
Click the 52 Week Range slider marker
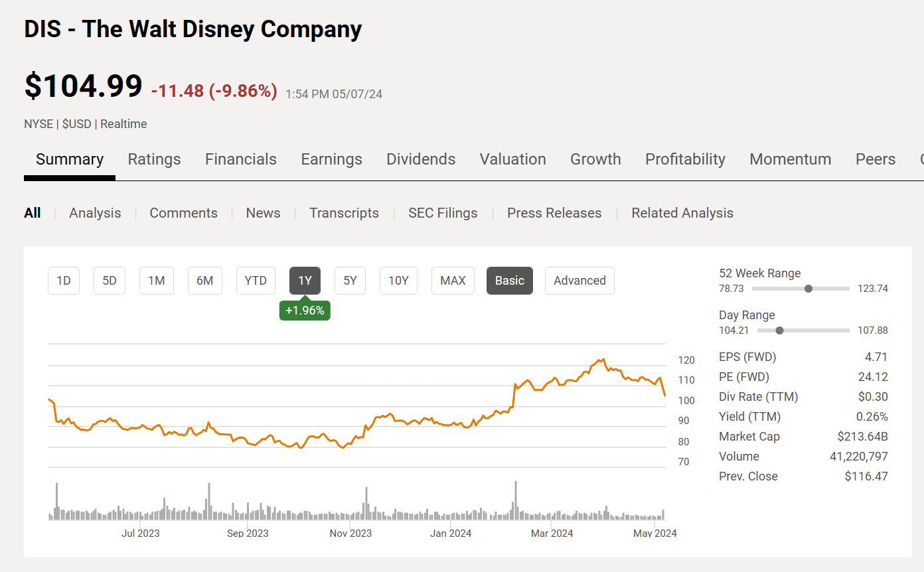(809, 289)
